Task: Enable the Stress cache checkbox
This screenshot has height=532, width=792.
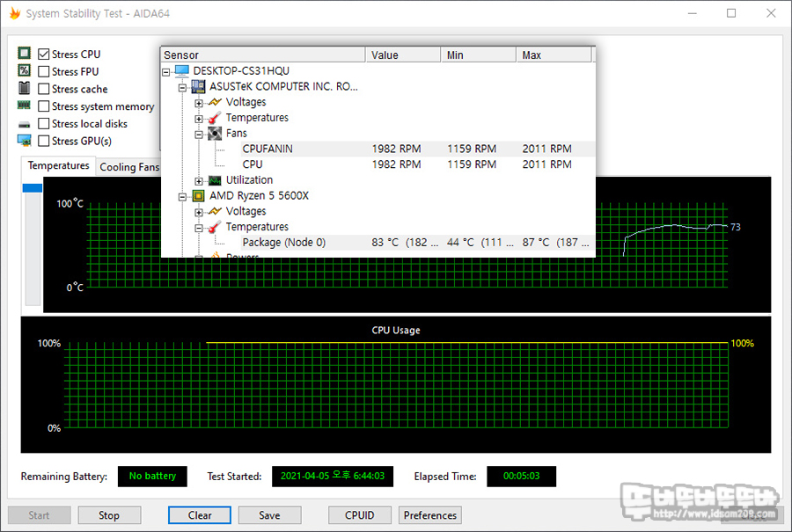Action: 44,89
